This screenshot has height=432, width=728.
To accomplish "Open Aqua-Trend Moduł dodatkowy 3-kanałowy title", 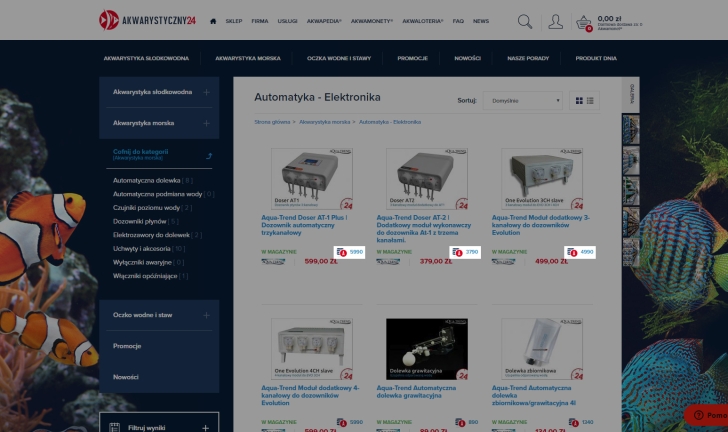I will tap(540, 225).
